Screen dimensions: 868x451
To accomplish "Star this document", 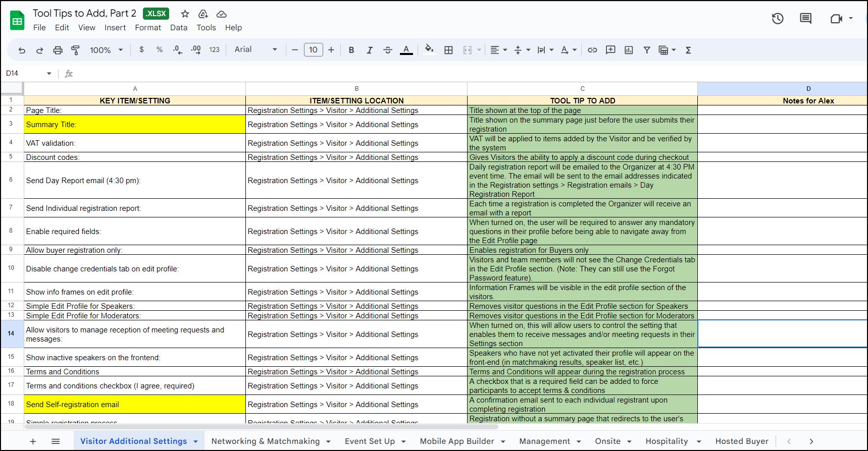I will click(185, 14).
